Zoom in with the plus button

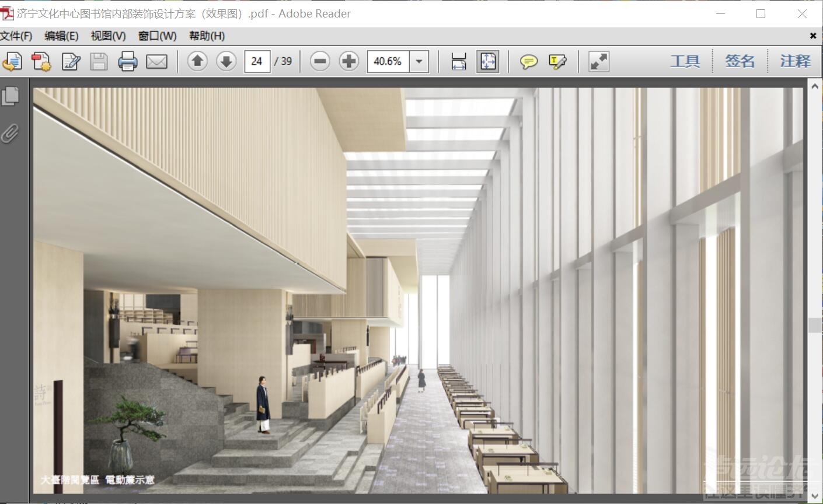[x=348, y=61]
